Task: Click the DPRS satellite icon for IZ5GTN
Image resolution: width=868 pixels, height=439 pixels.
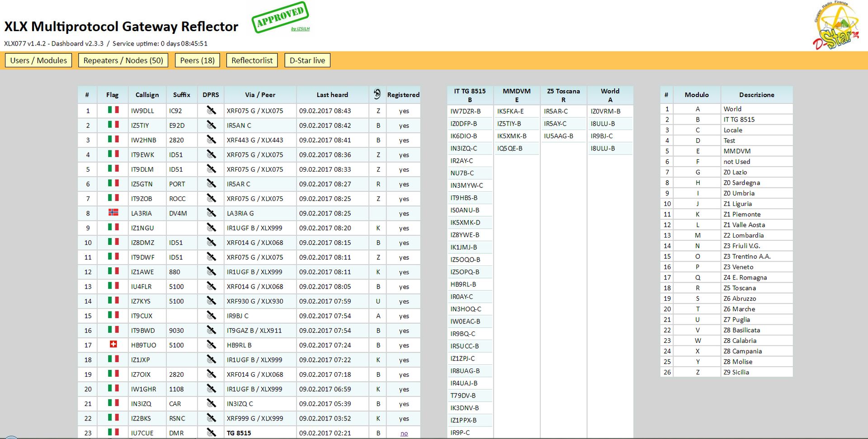Action: tap(211, 184)
